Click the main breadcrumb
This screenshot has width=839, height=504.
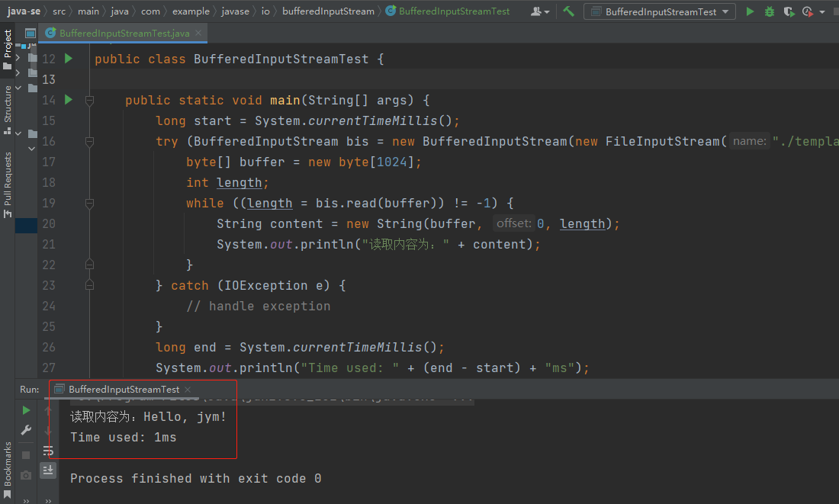pyautogui.click(x=88, y=11)
